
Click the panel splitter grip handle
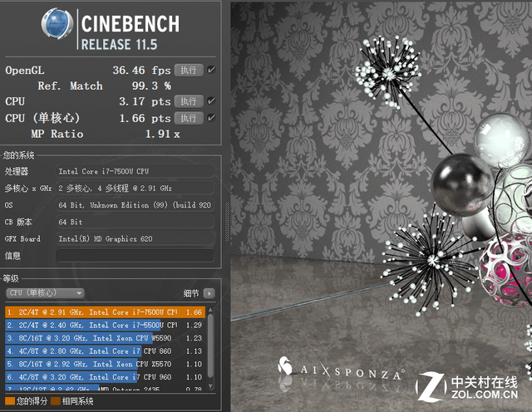point(227,222)
